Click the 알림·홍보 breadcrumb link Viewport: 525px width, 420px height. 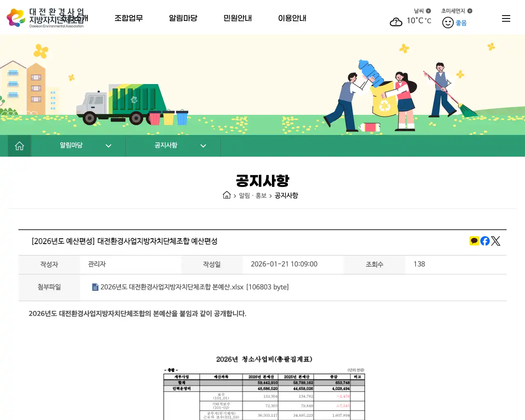pyautogui.click(x=251, y=195)
